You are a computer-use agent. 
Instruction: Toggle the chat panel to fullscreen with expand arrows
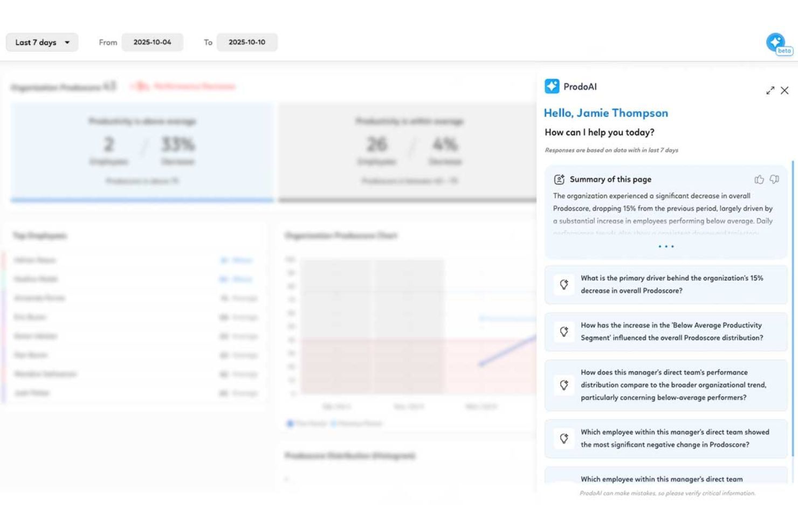tap(770, 91)
